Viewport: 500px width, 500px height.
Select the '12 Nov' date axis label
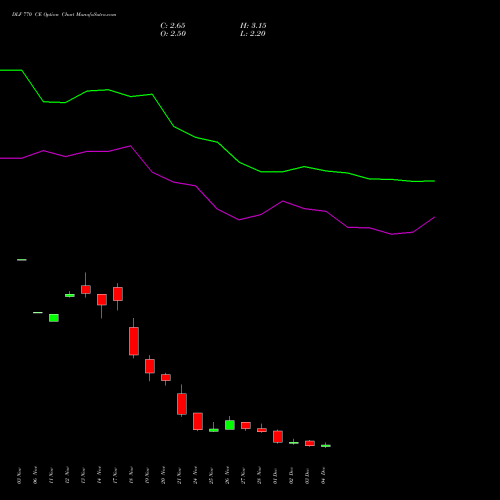(67, 475)
